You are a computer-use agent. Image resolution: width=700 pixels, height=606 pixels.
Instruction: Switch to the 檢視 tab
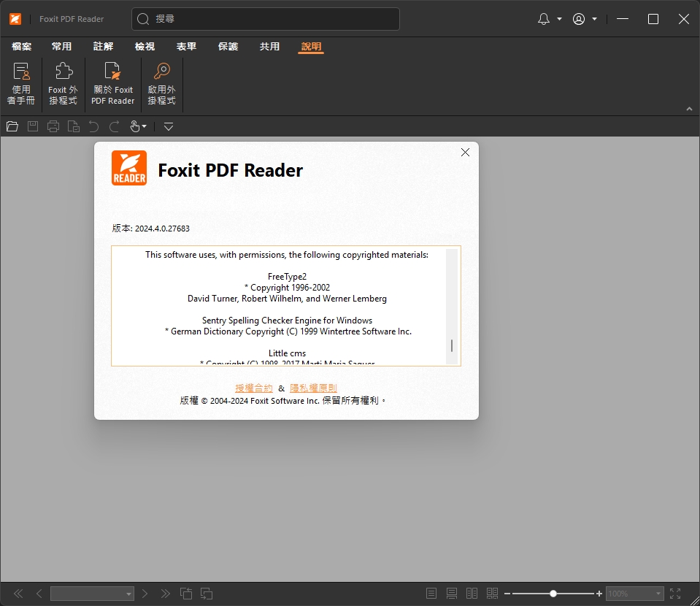pos(145,47)
